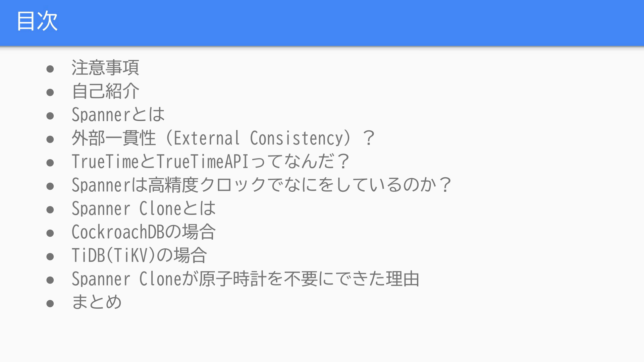Click the blue header bar

point(322,23)
